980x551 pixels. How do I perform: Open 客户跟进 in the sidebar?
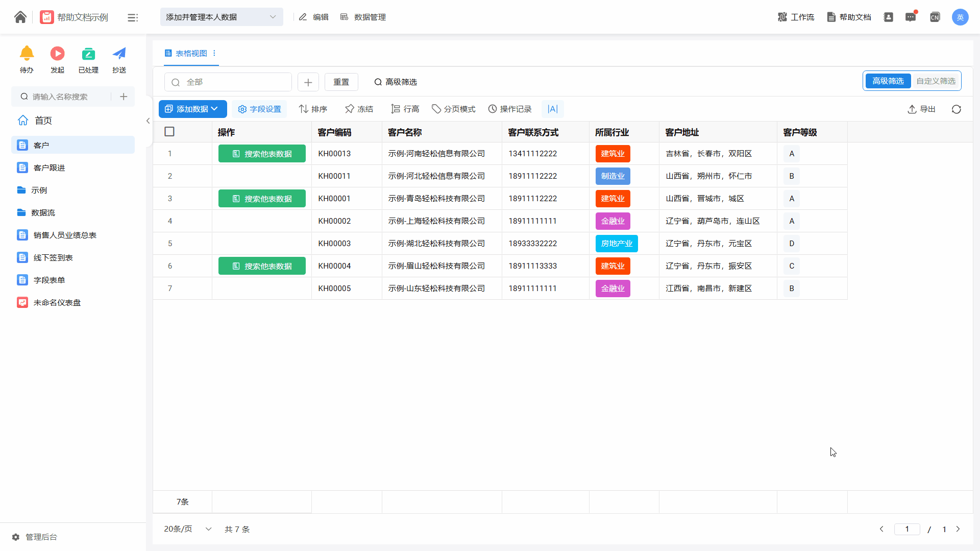point(49,168)
